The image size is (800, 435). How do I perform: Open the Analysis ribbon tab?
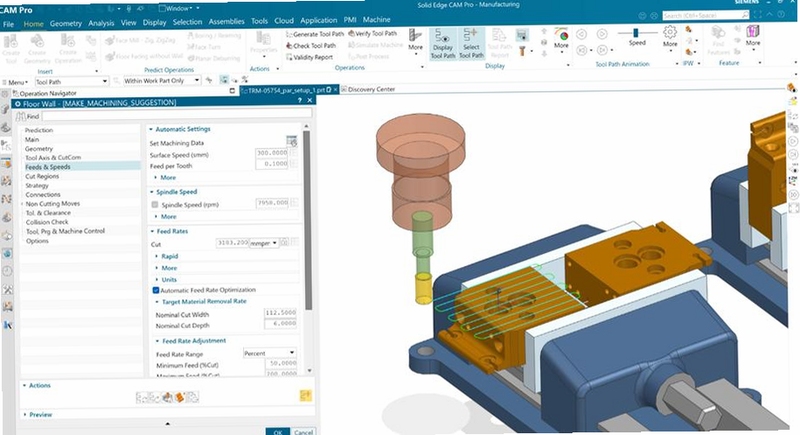(x=101, y=23)
